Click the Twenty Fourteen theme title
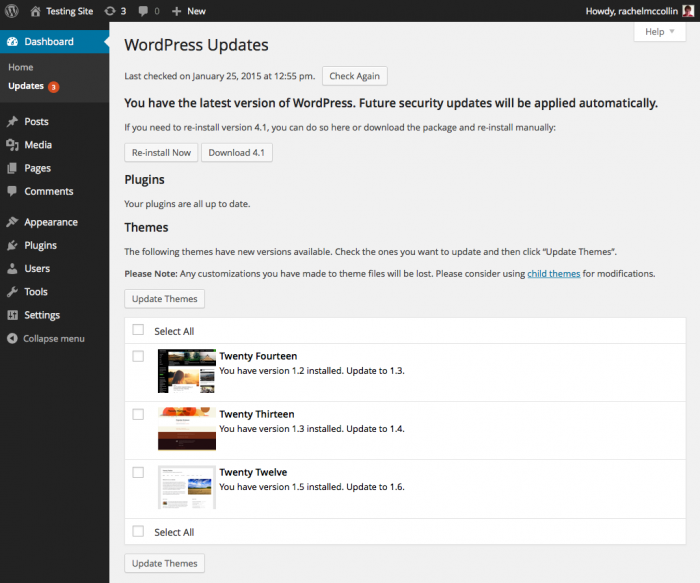Viewport: 700px width, 583px height. click(258, 356)
